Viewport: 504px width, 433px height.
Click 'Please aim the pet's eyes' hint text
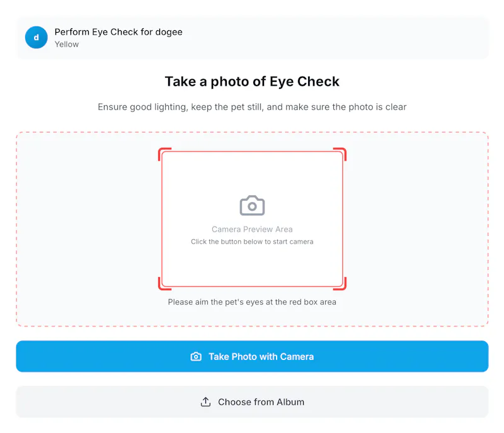tap(252, 302)
